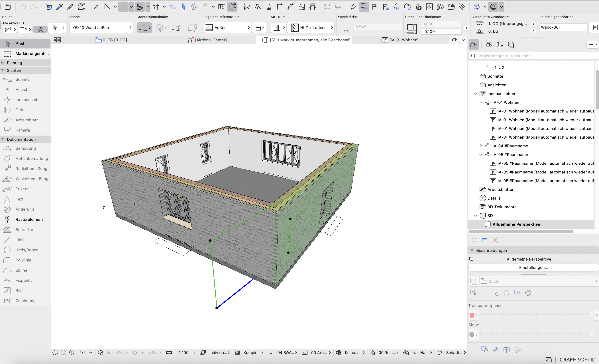Image resolution: width=599 pixels, height=364 pixels.
Task: Toggle layer visibility eye for 10 Wand außen
Action: [x=76, y=28]
